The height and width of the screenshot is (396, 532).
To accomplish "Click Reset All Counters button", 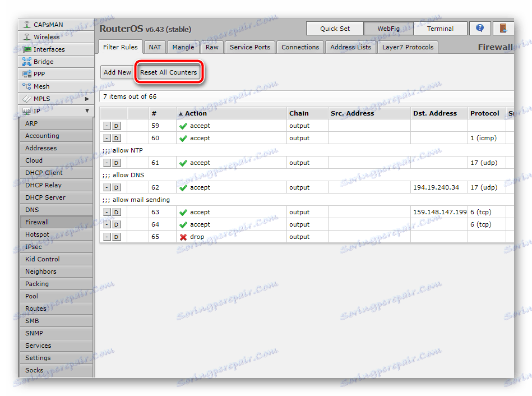I will [x=169, y=72].
